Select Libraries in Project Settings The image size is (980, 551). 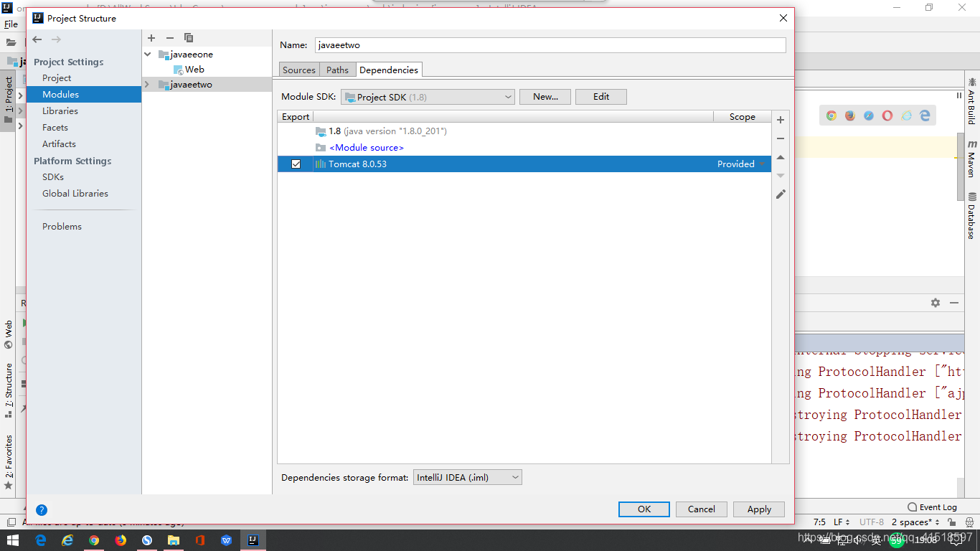60,111
